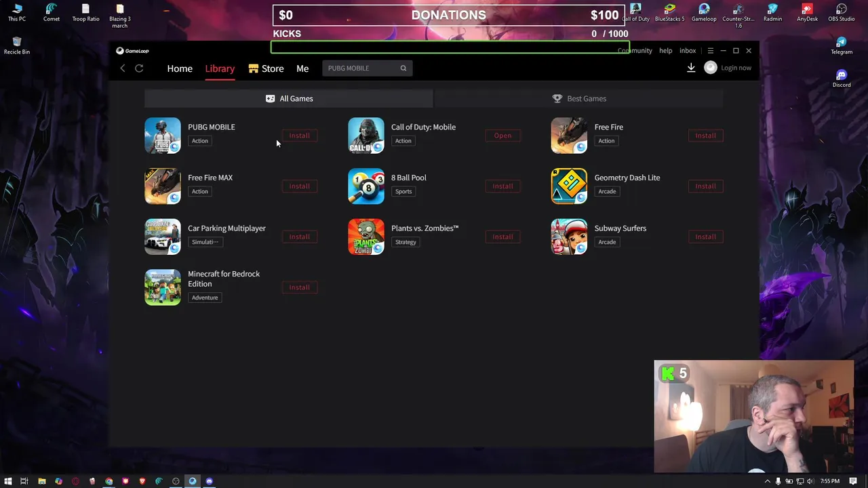Click the Strategy tag under Plants vs. Zombies
The width and height of the screenshot is (868, 488).
click(406, 242)
